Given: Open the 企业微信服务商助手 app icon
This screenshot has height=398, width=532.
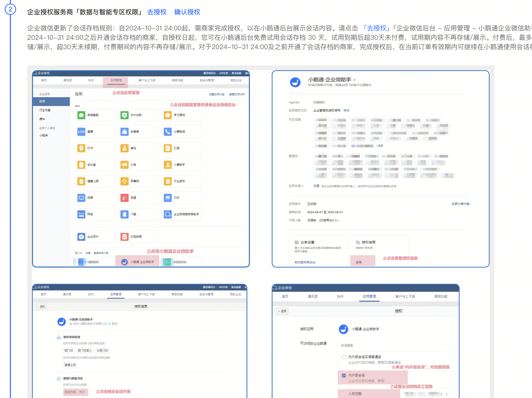Looking at the screenshot, I should pyautogui.click(x=168, y=214).
